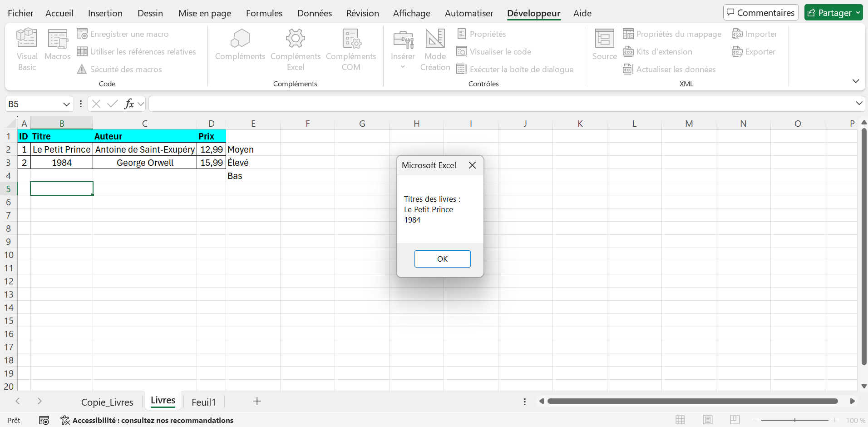868x427 pixels.
Task: Add a new sheet with plus
Action: point(257,401)
